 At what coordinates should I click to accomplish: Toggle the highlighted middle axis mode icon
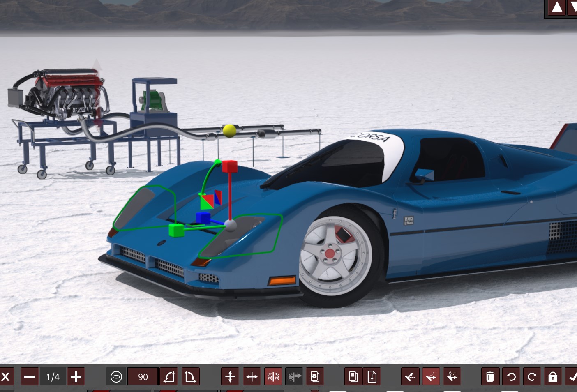(431, 377)
